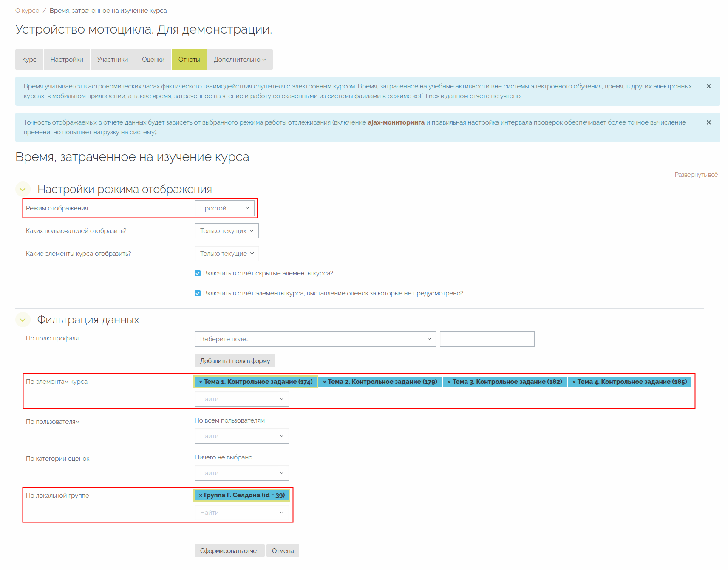This screenshot has width=728, height=570.
Task: Open the Дополнительно tab menu
Action: pos(240,60)
